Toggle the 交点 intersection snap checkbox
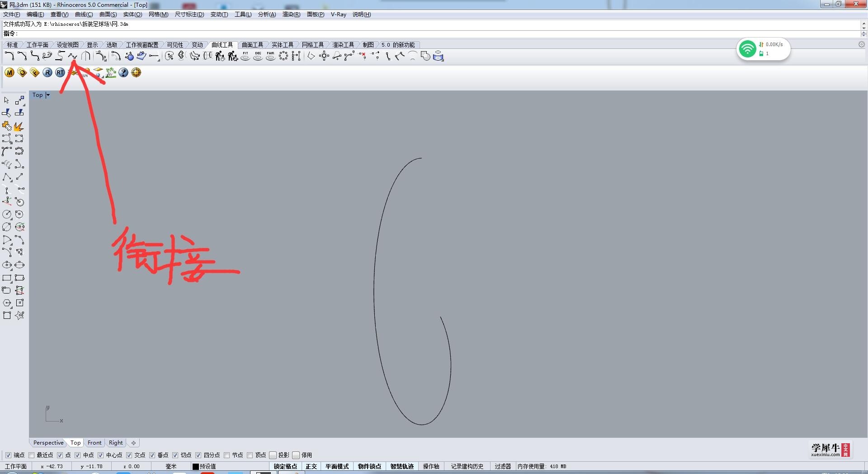The height and width of the screenshot is (474, 868). coord(129,455)
